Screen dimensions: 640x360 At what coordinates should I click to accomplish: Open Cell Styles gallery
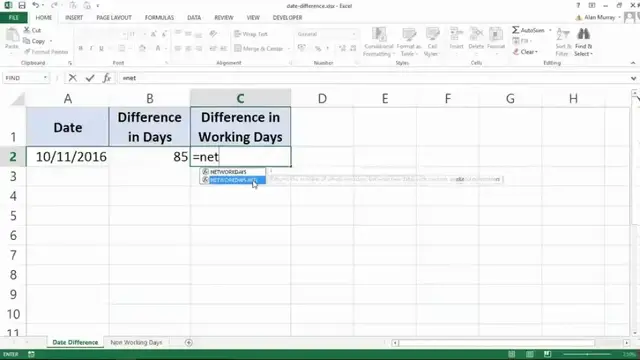(432, 42)
